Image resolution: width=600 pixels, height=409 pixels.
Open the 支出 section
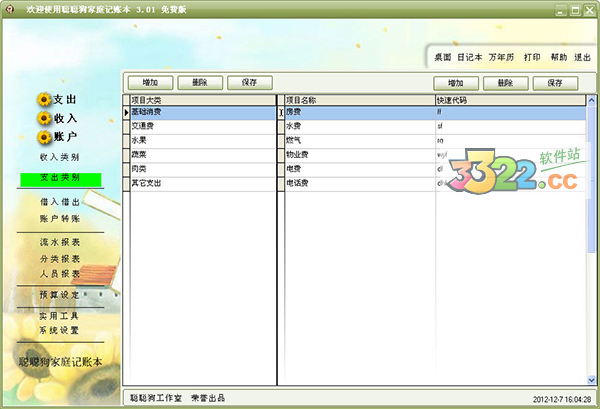point(65,99)
